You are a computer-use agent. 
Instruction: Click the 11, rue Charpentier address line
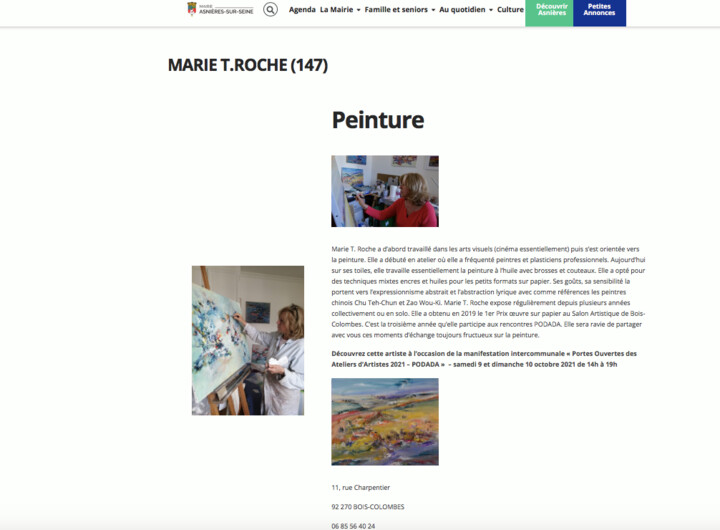[x=360, y=487]
